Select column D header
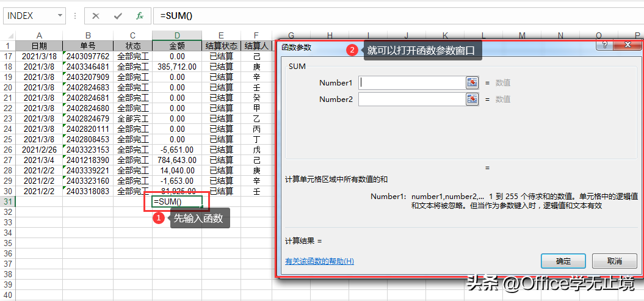 tap(176, 36)
